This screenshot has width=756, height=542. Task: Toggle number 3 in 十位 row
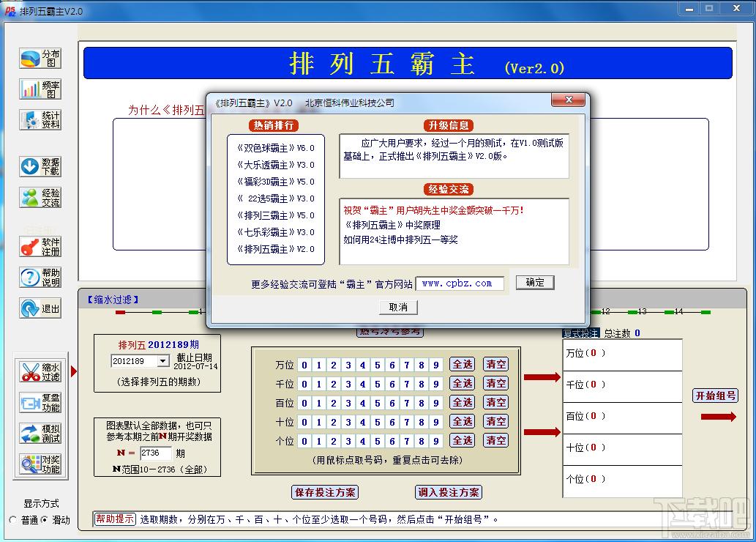click(348, 423)
